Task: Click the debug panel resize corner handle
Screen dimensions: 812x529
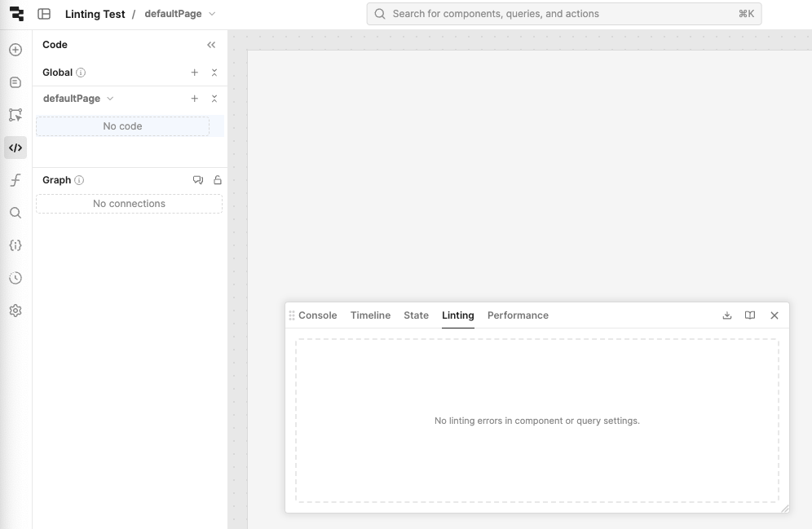Action: click(x=785, y=509)
